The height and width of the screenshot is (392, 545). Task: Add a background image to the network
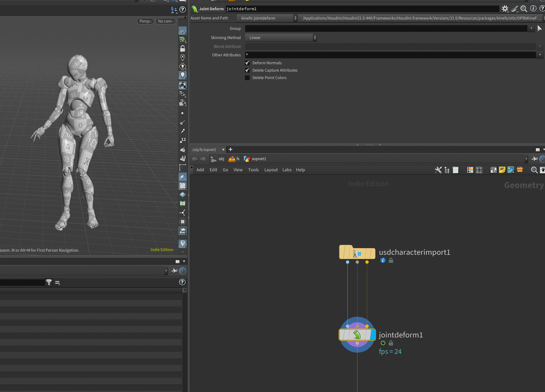coord(511,170)
